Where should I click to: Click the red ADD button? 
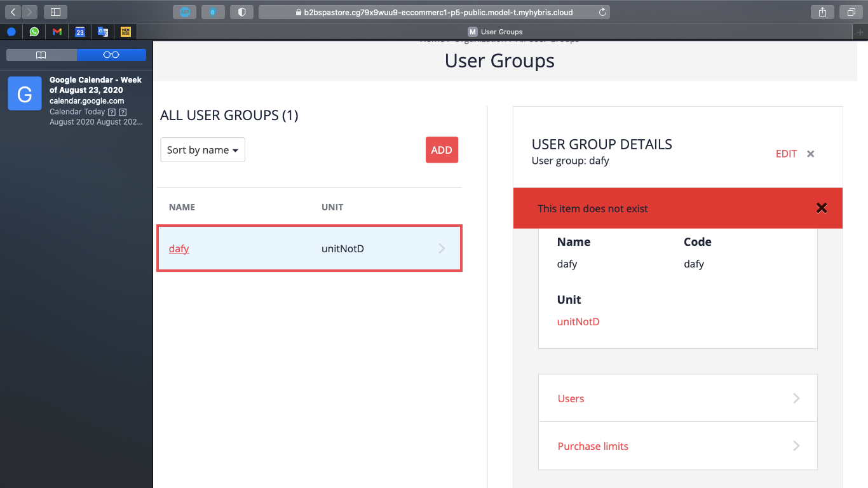click(x=442, y=150)
